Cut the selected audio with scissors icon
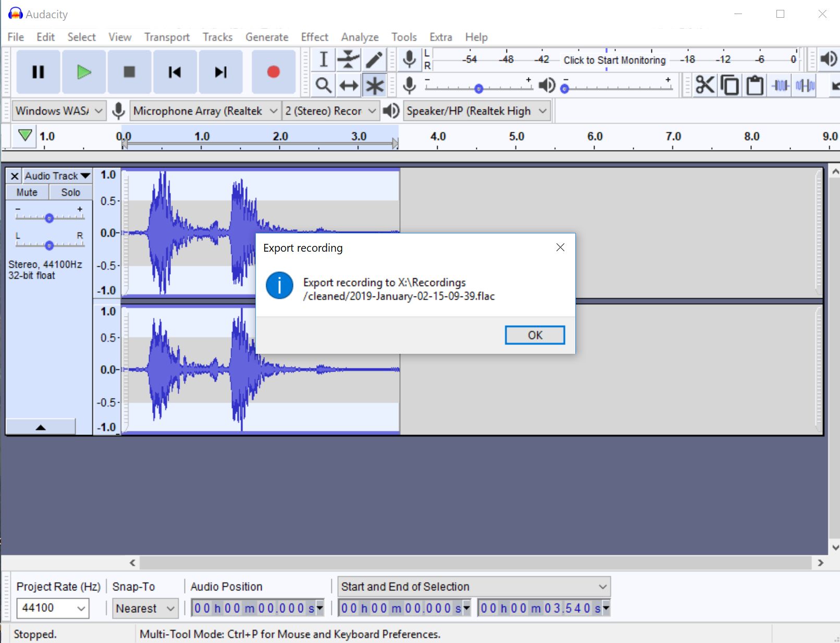The height and width of the screenshot is (643, 840). click(x=705, y=85)
